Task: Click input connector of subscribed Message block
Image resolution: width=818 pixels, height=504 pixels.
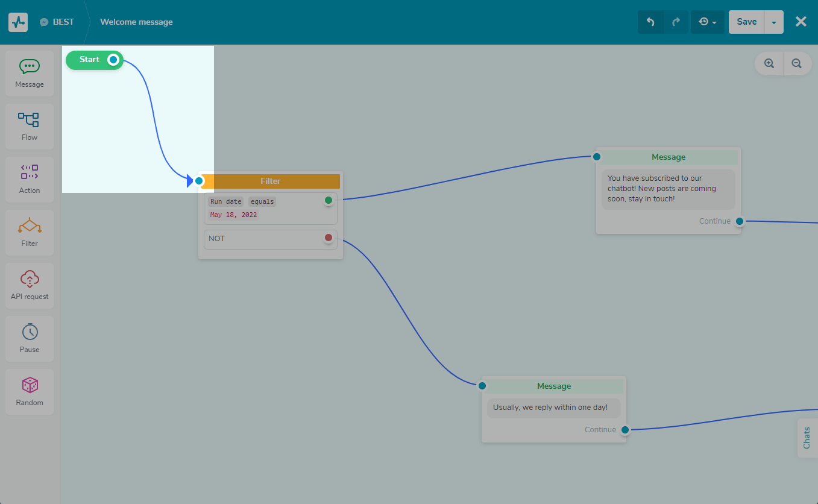Action: (x=597, y=157)
